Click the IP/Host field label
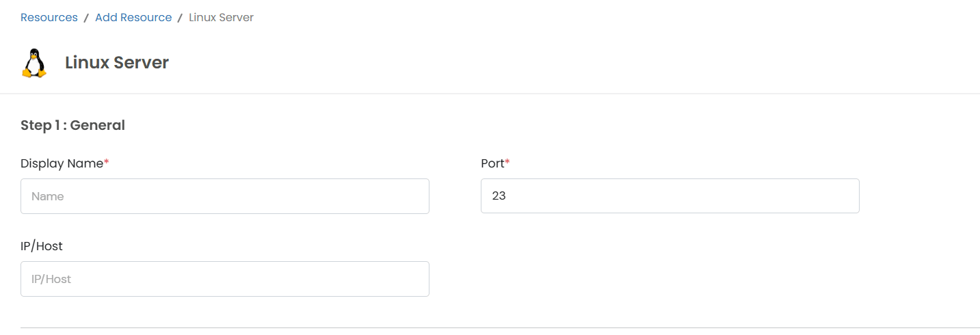The height and width of the screenshot is (335, 980). 42,246
